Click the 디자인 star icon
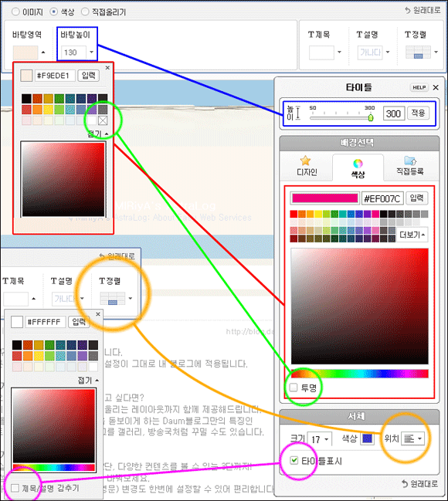This screenshot has height=501, width=448. pyautogui.click(x=305, y=161)
